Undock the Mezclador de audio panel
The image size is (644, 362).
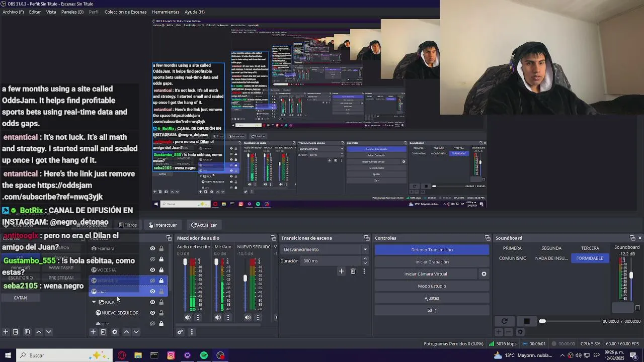273,238
